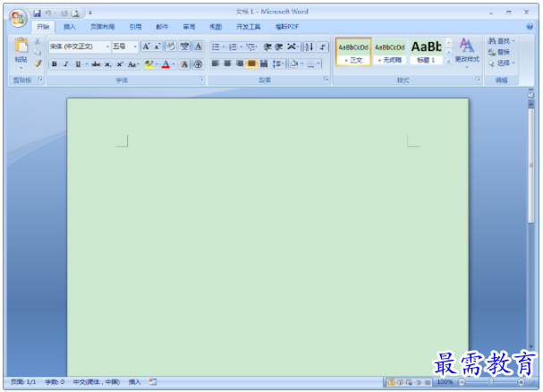Open font color dropdown arrow
543x392 pixels.
coord(174,64)
